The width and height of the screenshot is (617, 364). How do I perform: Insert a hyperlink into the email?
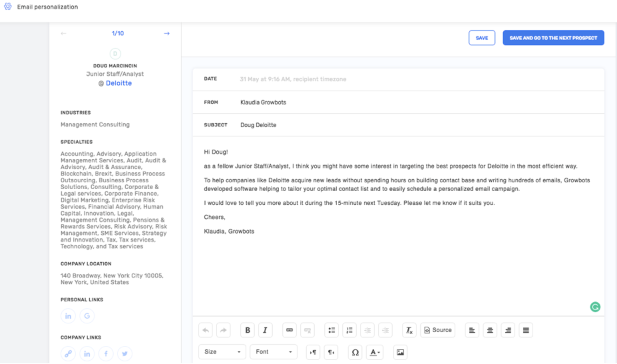coord(289,330)
